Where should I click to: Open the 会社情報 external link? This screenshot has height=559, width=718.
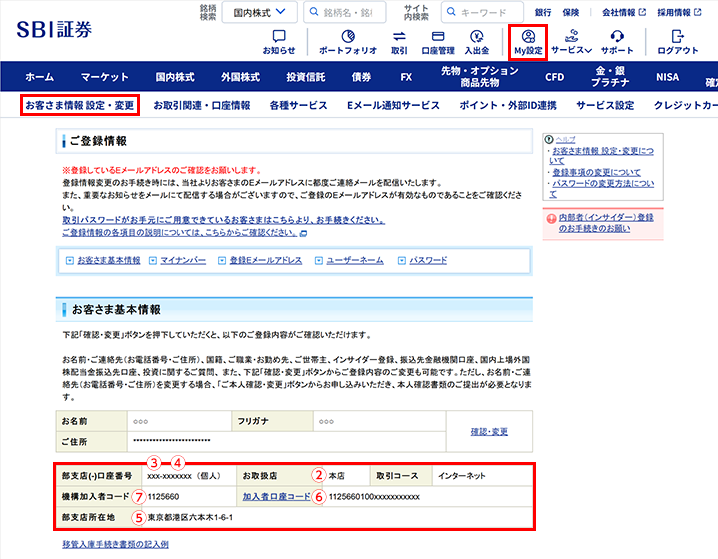[624, 12]
